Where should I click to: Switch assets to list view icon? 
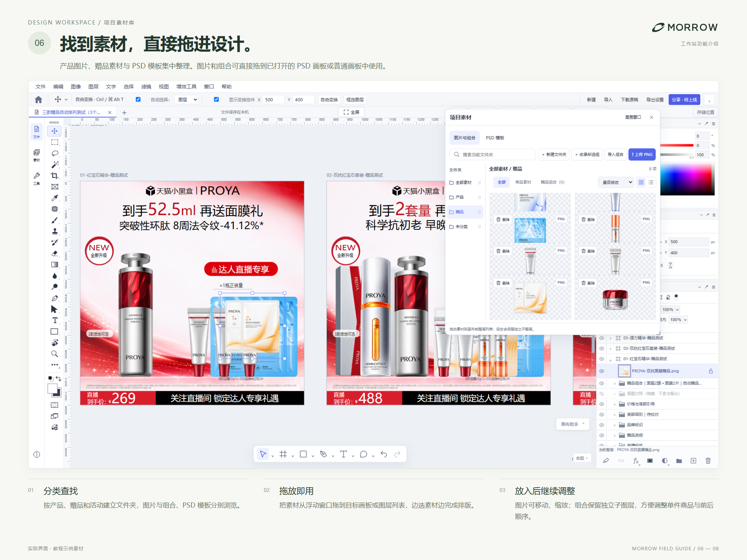[651, 182]
